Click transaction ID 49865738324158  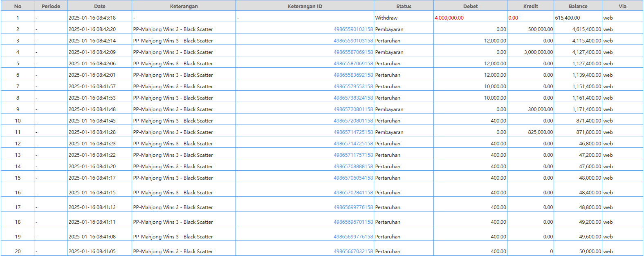click(353, 98)
